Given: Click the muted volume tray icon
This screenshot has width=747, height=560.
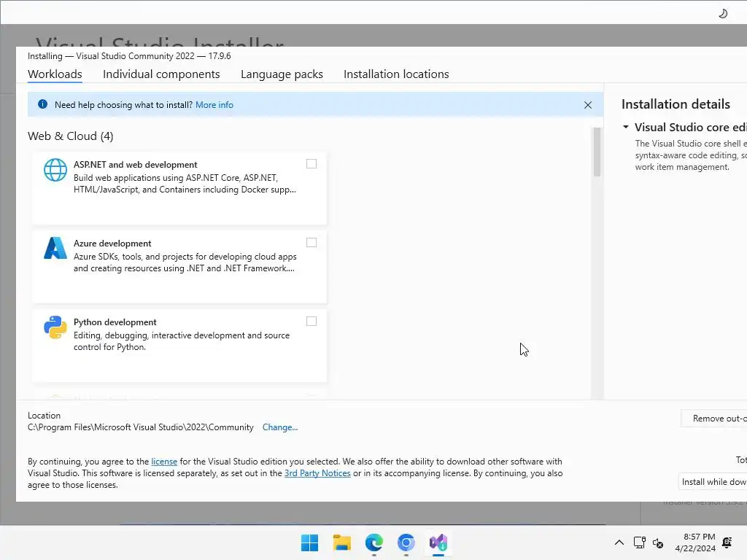Looking at the screenshot, I should 658,542.
